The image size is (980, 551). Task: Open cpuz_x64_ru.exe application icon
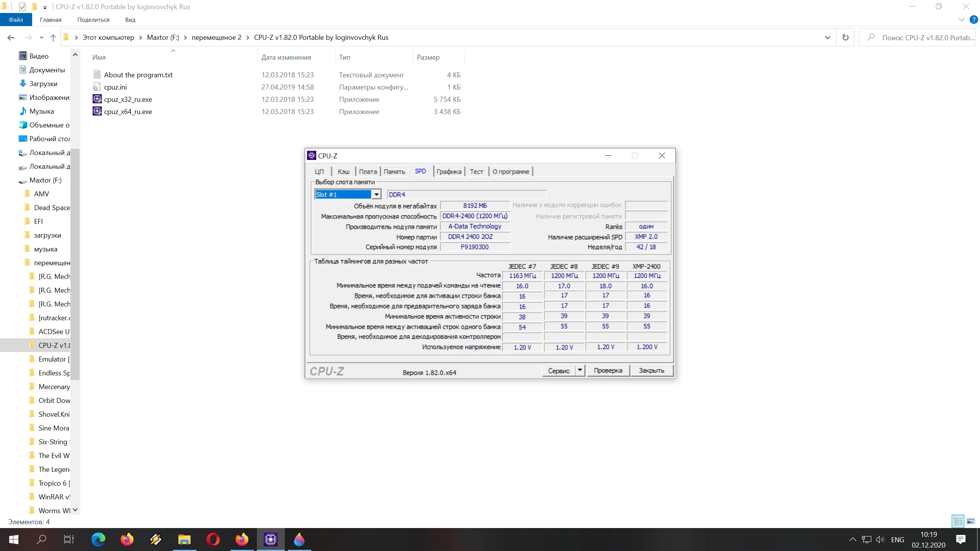point(97,111)
